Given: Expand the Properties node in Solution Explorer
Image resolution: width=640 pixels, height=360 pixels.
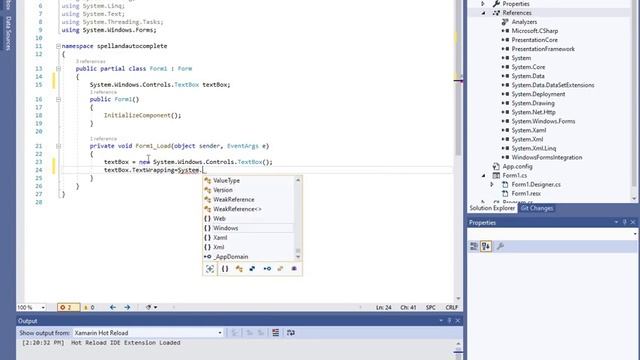Looking at the screenshot, I should (484, 4).
